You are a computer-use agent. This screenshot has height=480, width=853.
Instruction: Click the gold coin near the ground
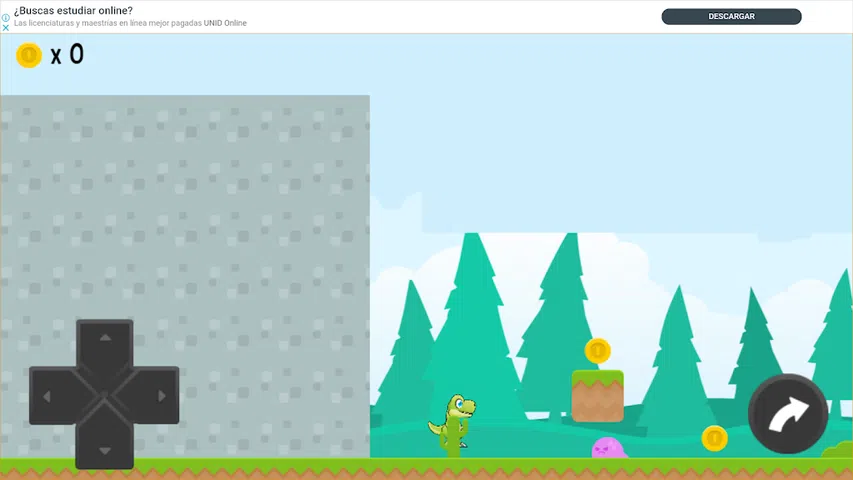(714, 438)
